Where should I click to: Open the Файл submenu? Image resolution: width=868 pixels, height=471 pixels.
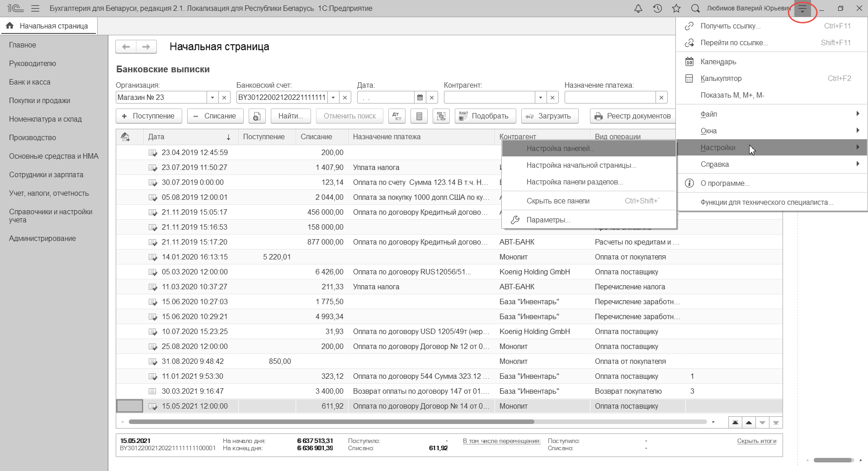coord(708,114)
